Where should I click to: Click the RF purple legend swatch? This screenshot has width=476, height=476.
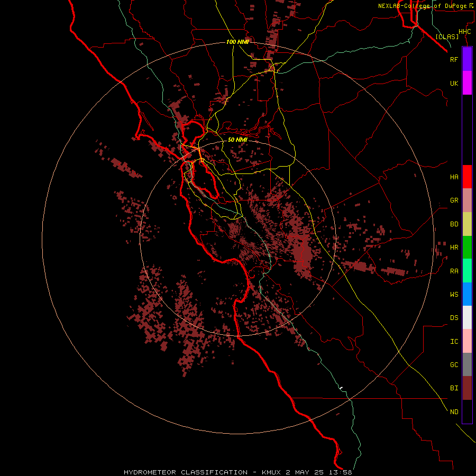click(467, 59)
